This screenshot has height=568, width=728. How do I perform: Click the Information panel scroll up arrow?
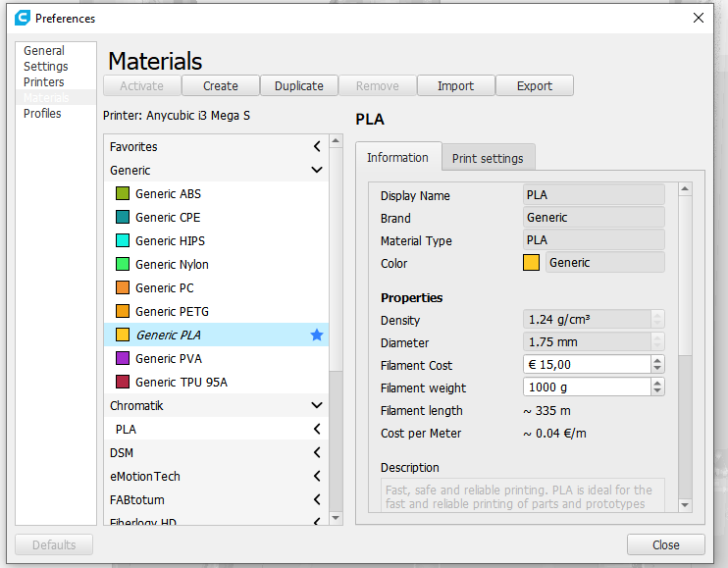pyautogui.click(x=685, y=189)
